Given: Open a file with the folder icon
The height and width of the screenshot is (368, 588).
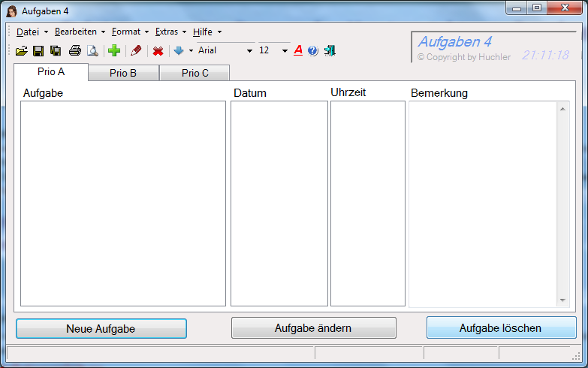Looking at the screenshot, I should (21, 50).
